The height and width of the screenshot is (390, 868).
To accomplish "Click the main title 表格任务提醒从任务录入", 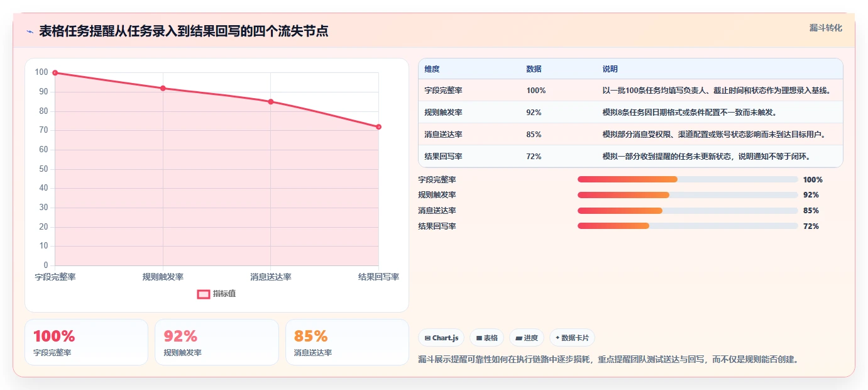I will coord(184,31).
